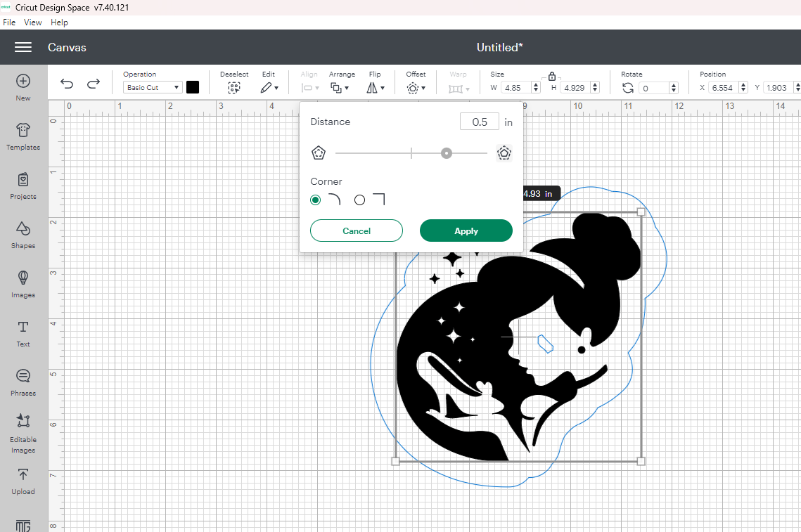This screenshot has height=532, width=801.
Task: Click the Position X input field
Action: (724, 88)
